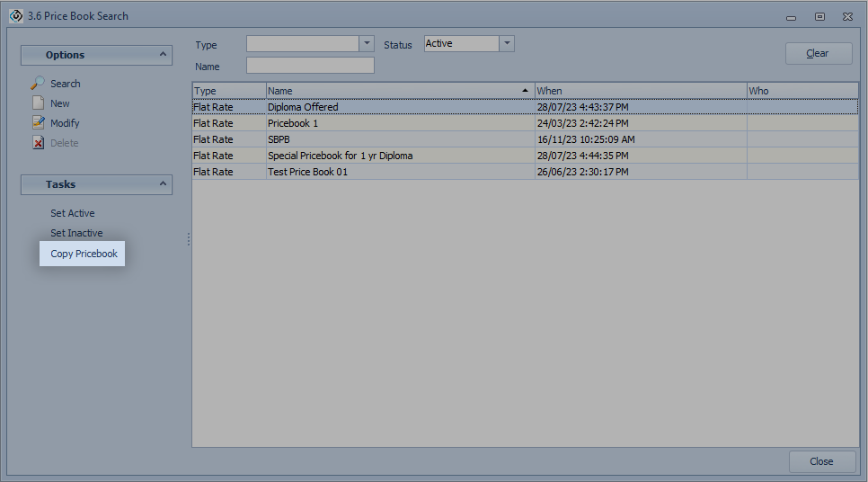Viewport: 868px width, 482px height.
Task: Click the New document icon
Action: click(x=38, y=103)
